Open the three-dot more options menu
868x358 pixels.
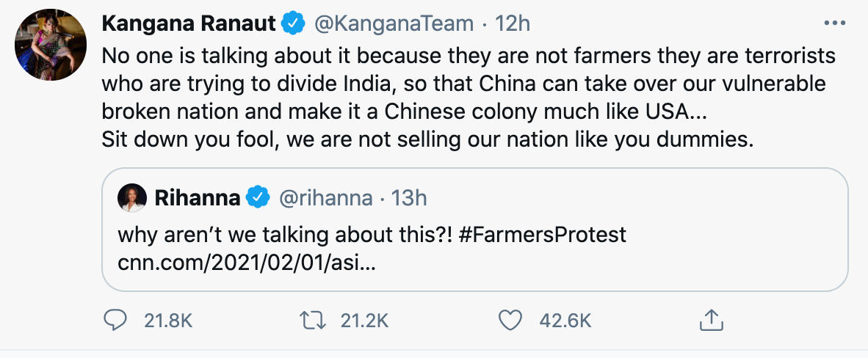836,23
